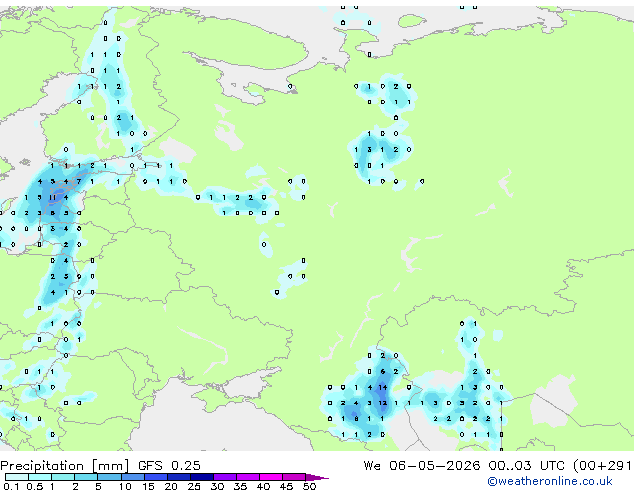Screen dimensions: 634x490
Task: Click the 'We' weekday label
Action: [372, 465]
